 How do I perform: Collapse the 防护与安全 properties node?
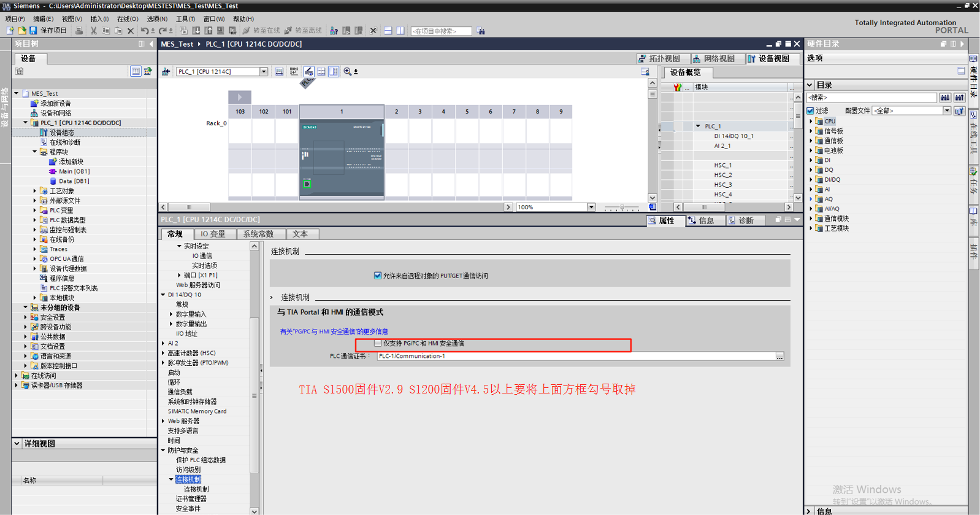[163, 451]
